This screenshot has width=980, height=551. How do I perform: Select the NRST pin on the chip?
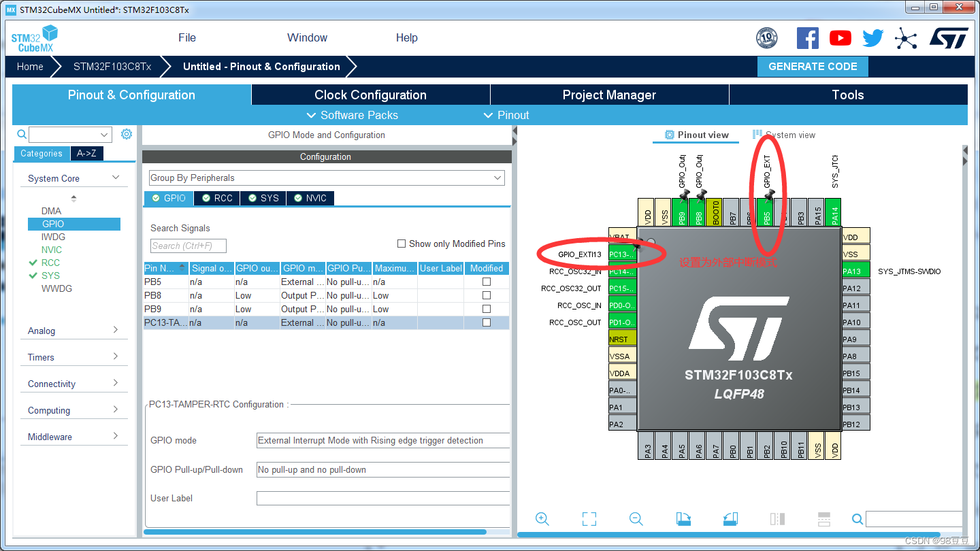[622, 339]
